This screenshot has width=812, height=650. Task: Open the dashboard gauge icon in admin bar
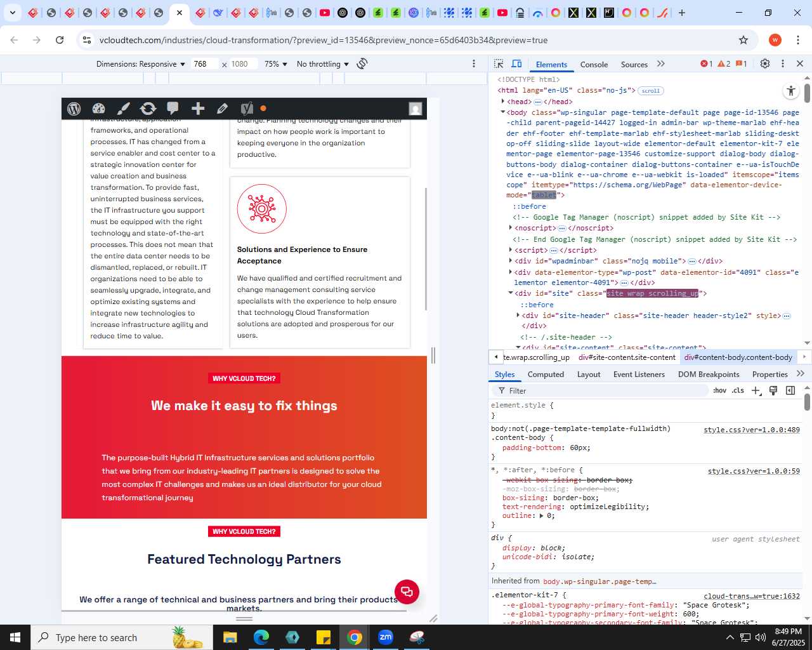click(x=98, y=109)
